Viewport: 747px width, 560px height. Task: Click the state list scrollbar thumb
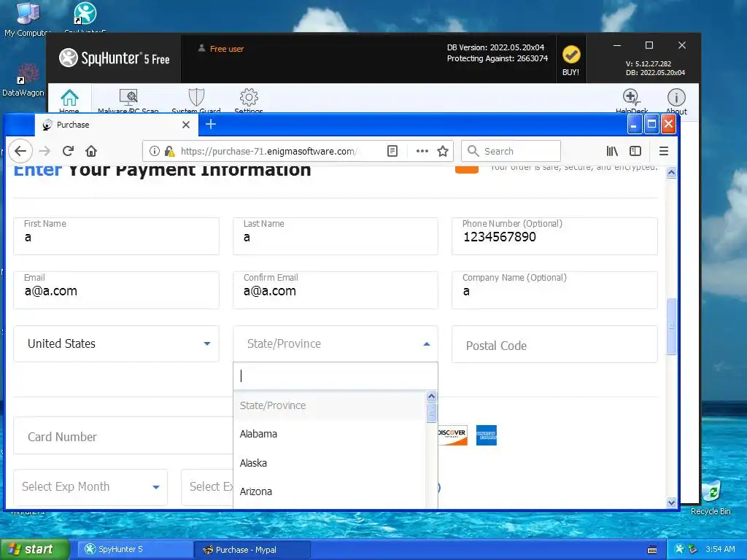pos(431,413)
